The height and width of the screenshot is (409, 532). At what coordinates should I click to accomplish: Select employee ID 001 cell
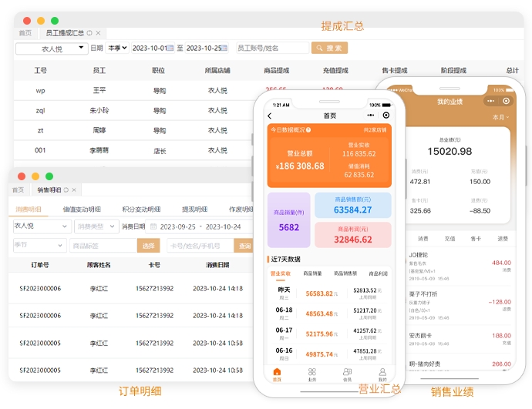(40, 150)
